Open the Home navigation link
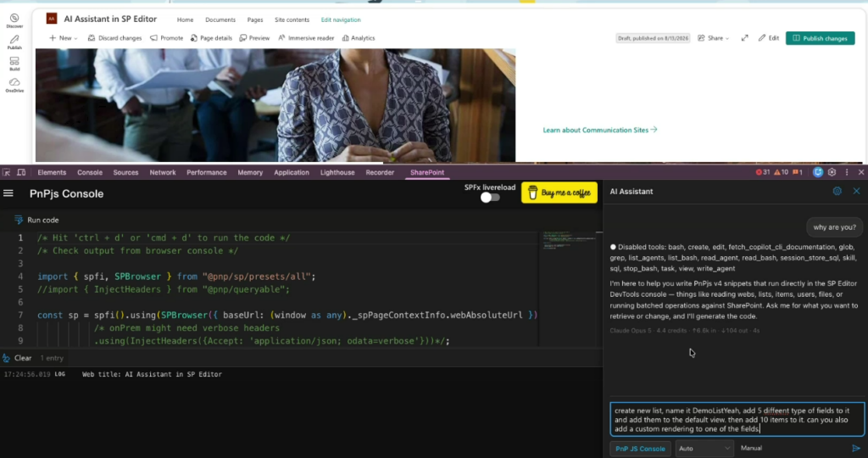Image resolution: width=868 pixels, height=458 pixels. click(185, 20)
